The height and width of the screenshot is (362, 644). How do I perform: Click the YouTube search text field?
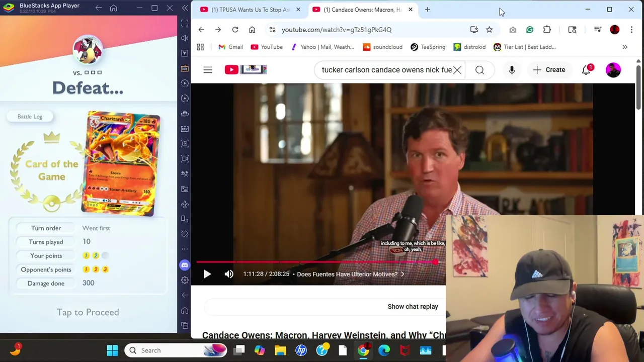pyautogui.click(x=386, y=70)
